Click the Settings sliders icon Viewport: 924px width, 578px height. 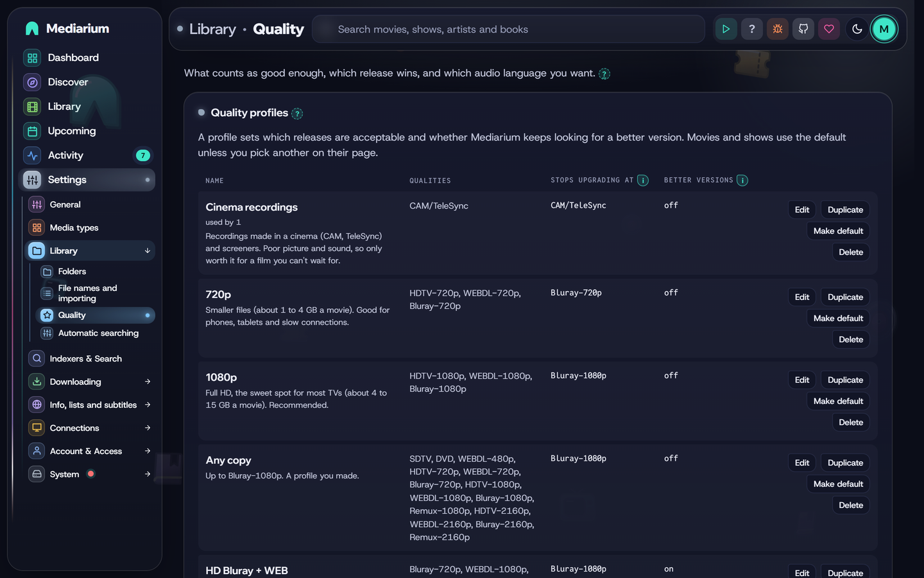point(32,180)
